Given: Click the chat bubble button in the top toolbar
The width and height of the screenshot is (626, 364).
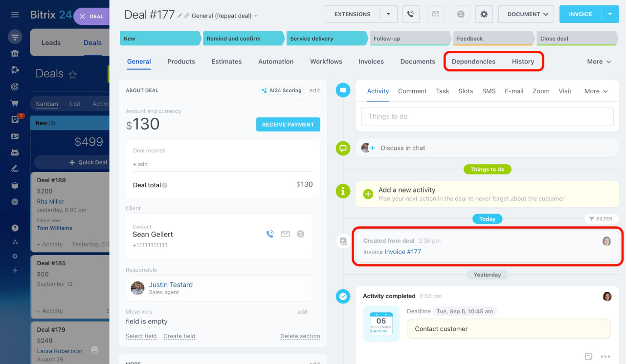Looking at the screenshot, I should pos(460,14).
